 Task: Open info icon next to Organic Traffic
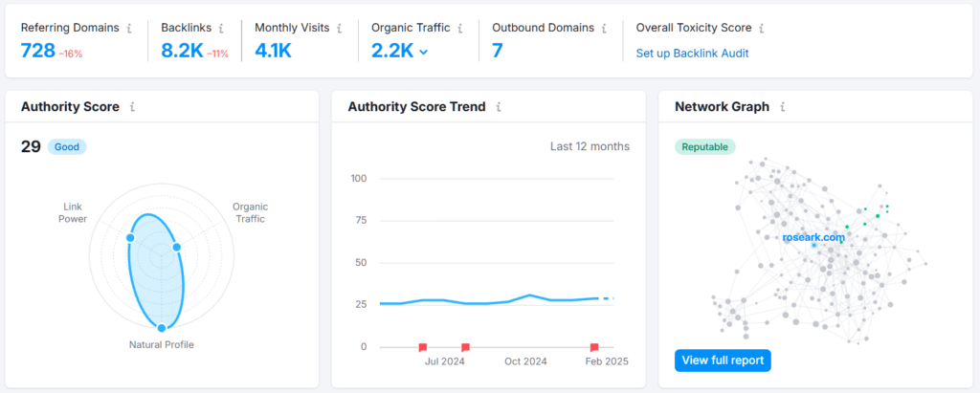pyautogui.click(x=460, y=28)
